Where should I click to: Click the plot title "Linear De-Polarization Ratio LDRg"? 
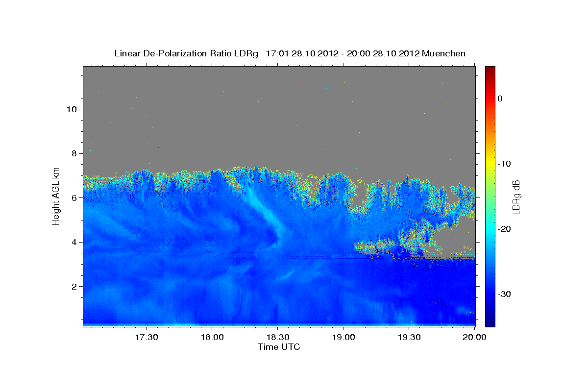186,53
